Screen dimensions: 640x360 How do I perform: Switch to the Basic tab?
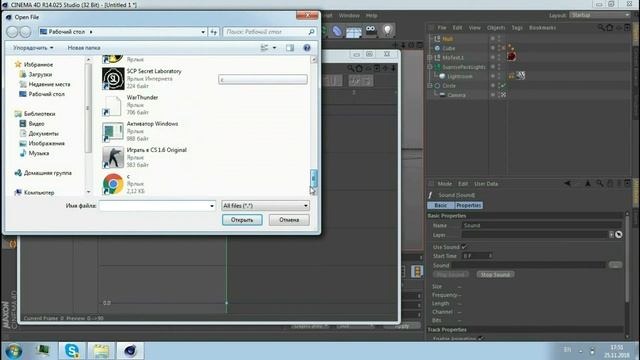(441, 205)
